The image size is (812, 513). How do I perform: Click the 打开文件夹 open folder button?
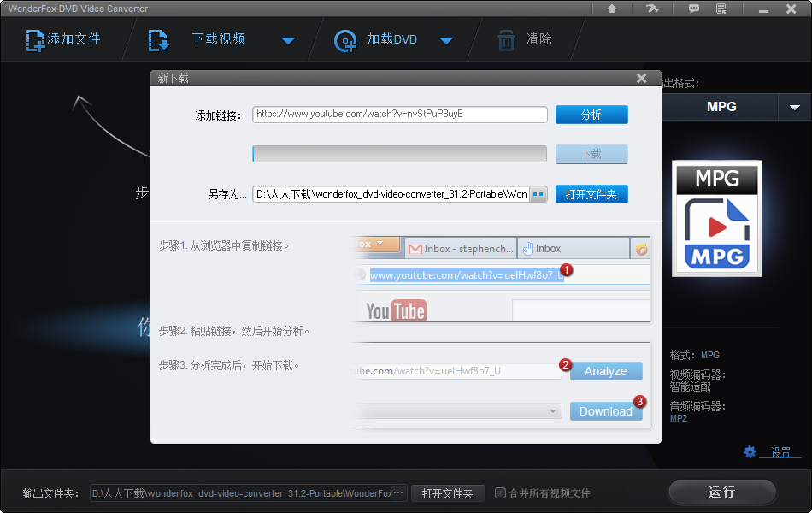coord(591,194)
